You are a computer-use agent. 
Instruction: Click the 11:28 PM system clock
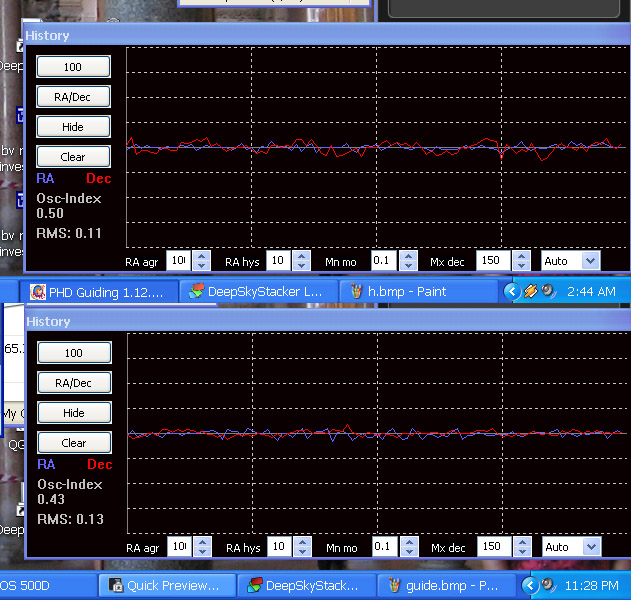[x=591, y=586]
